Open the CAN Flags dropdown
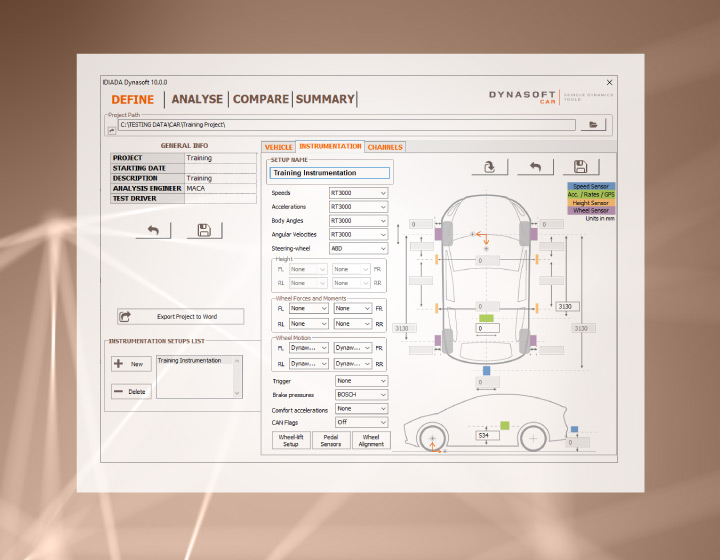 click(361, 422)
